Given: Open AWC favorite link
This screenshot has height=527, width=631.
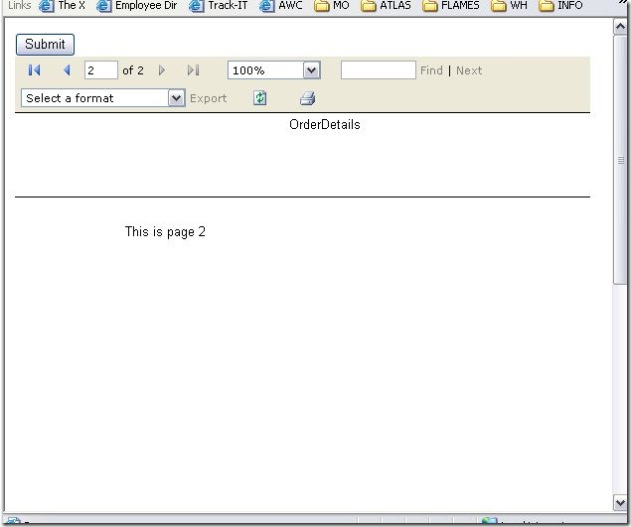Looking at the screenshot, I should pyautogui.click(x=281, y=6).
